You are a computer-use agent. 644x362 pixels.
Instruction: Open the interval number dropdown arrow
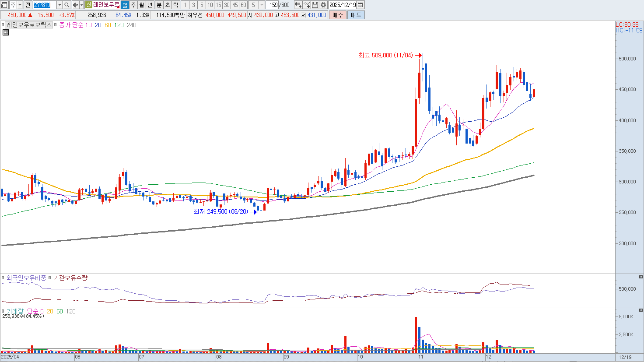click(262, 5)
